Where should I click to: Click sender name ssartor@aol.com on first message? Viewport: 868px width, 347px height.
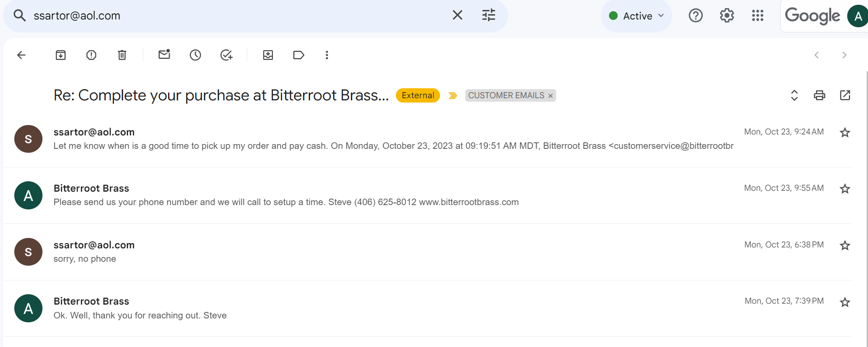tap(94, 132)
